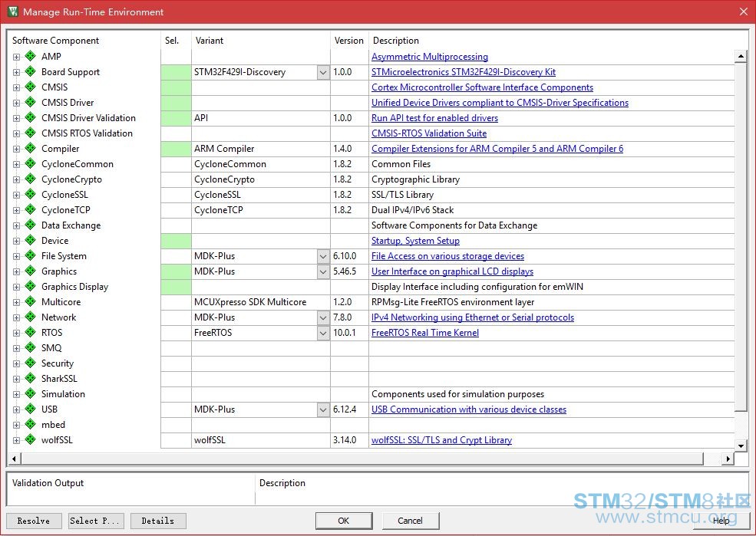Viewport: 756px width, 536px height.
Task: Click the SharkSSL component icon
Action: click(31, 379)
